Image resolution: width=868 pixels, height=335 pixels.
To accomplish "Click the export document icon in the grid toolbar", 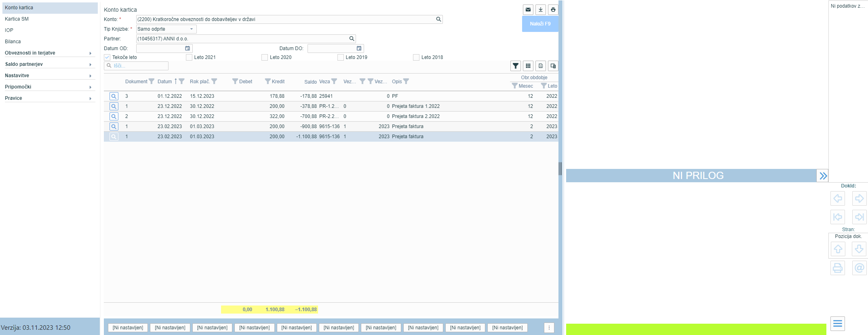I will pos(541,66).
